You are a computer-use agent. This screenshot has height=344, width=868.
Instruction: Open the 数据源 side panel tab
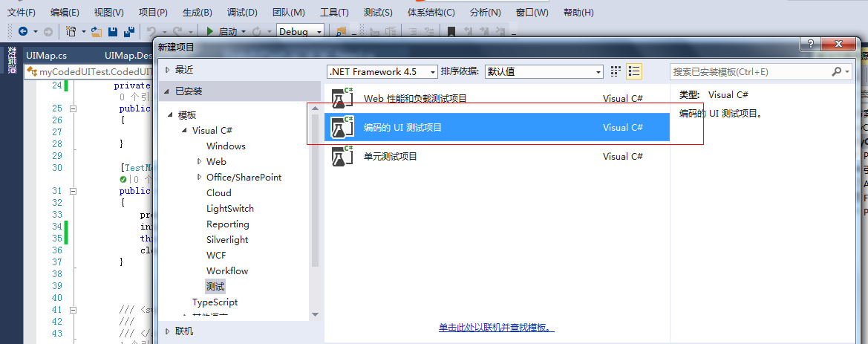12,61
